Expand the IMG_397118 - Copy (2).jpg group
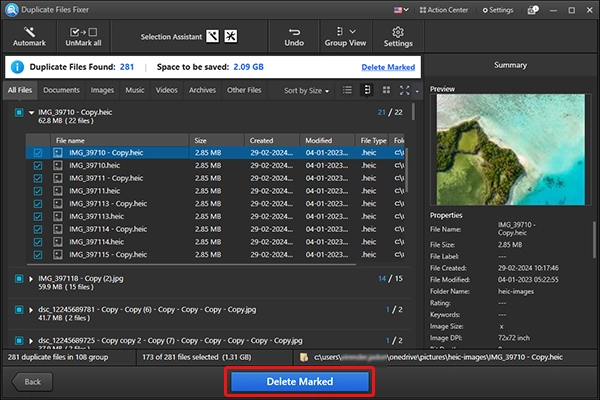The height and width of the screenshot is (400, 600). point(31,279)
